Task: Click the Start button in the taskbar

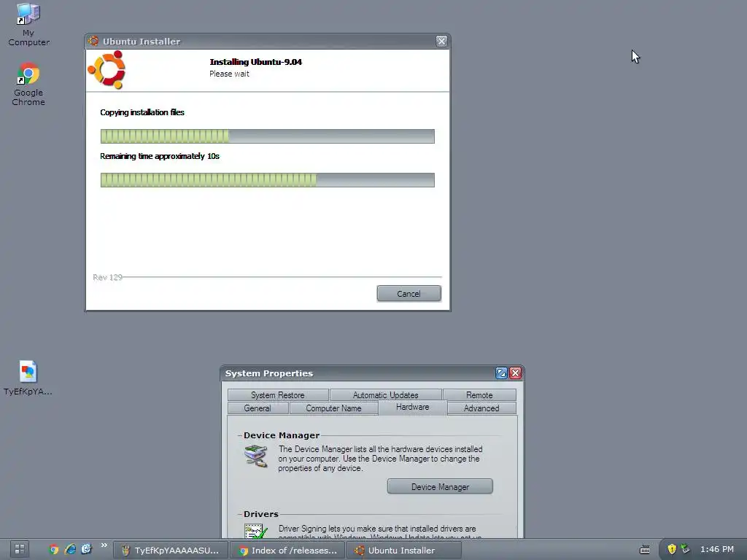Action: 20,549
